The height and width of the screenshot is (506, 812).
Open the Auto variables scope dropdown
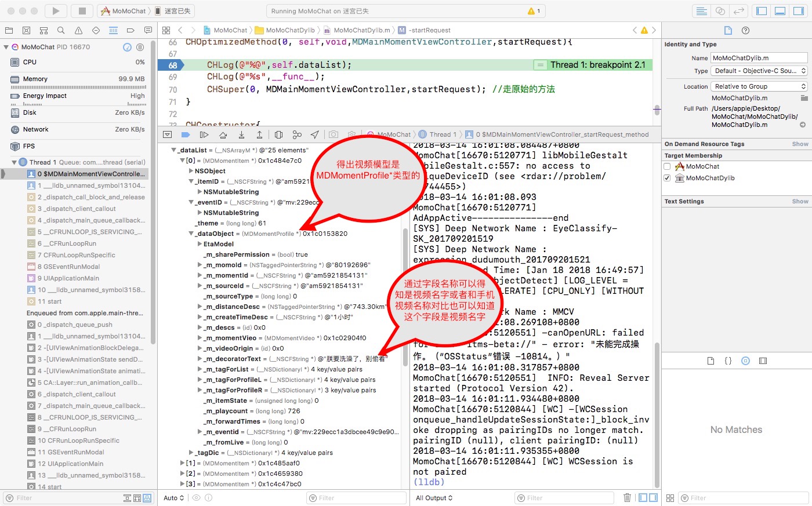tap(174, 498)
